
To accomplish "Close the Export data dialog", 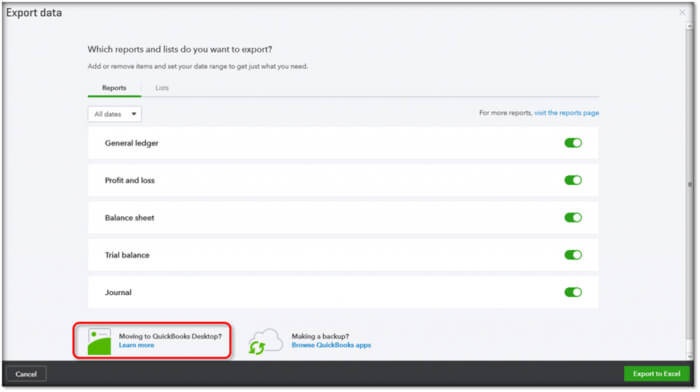I will coord(682,13).
